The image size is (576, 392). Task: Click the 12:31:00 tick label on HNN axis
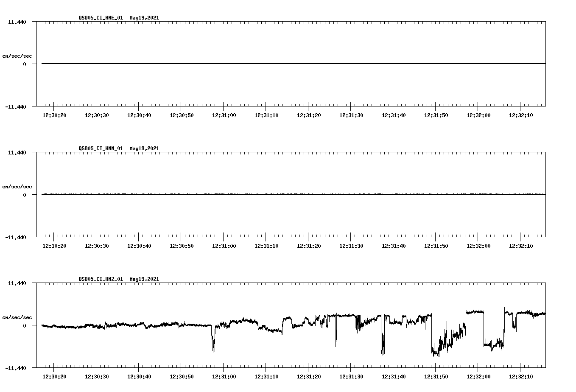[x=223, y=245]
